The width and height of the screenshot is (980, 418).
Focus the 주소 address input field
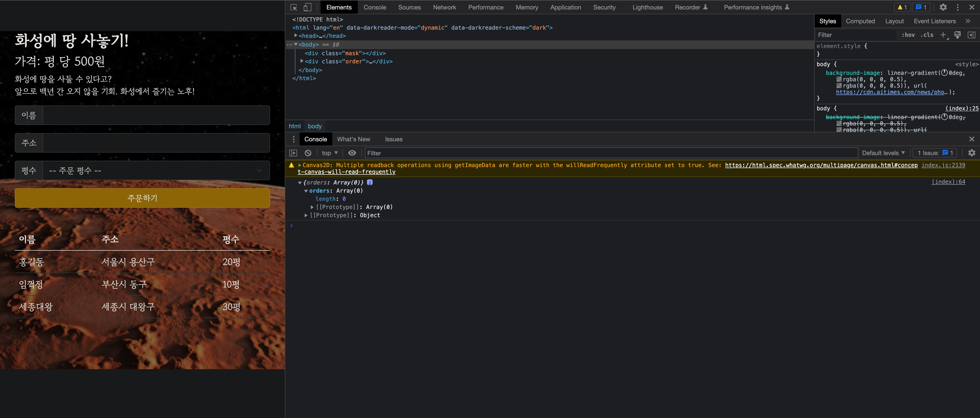click(156, 143)
